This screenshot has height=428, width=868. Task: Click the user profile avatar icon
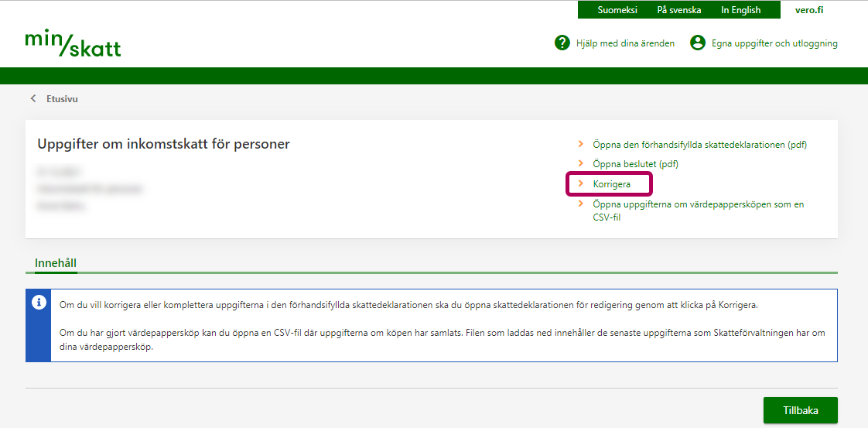[x=699, y=43]
